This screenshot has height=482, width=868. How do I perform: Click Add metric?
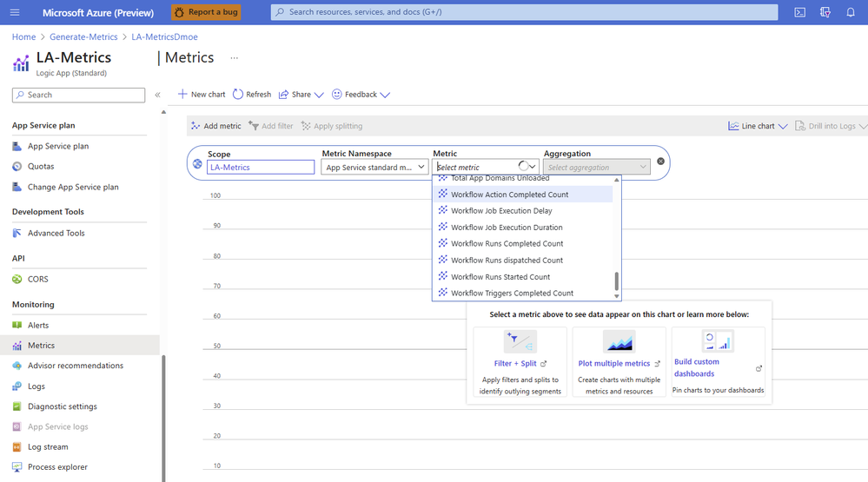tap(215, 126)
